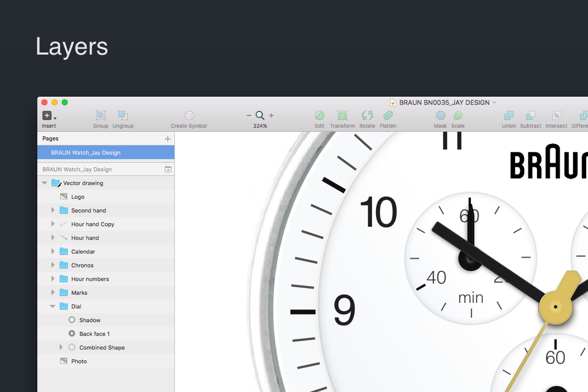Select the BRAUN Watch_Jay Design page

click(x=106, y=152)
